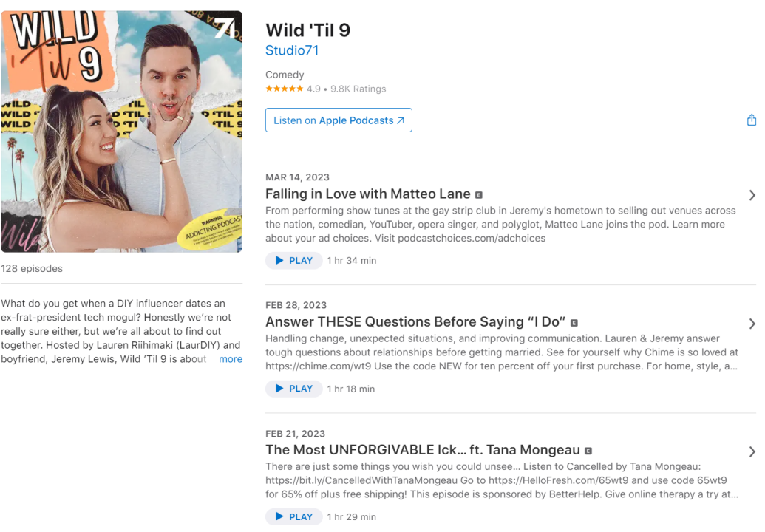Play the Answer THESE Questions episode

tap(293, 389)
